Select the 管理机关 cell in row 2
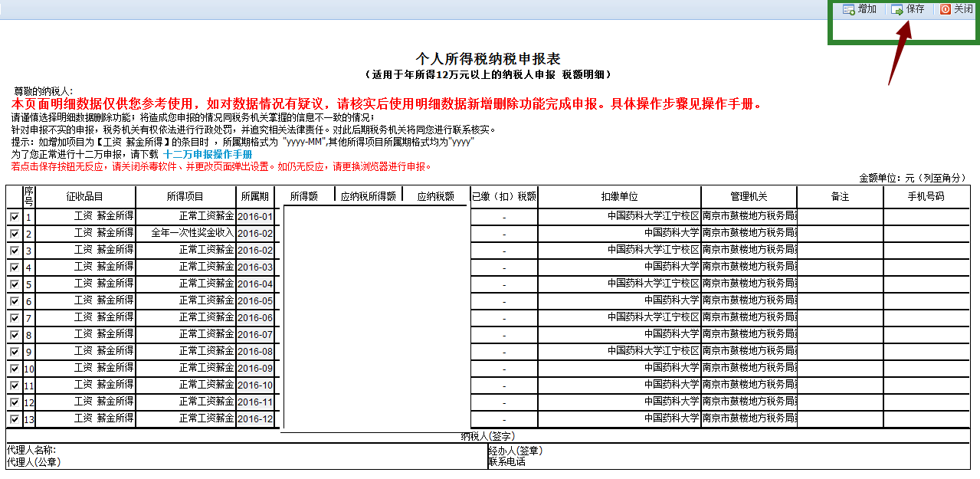This screenshot has height=479, width=980. tap(749, 233)
